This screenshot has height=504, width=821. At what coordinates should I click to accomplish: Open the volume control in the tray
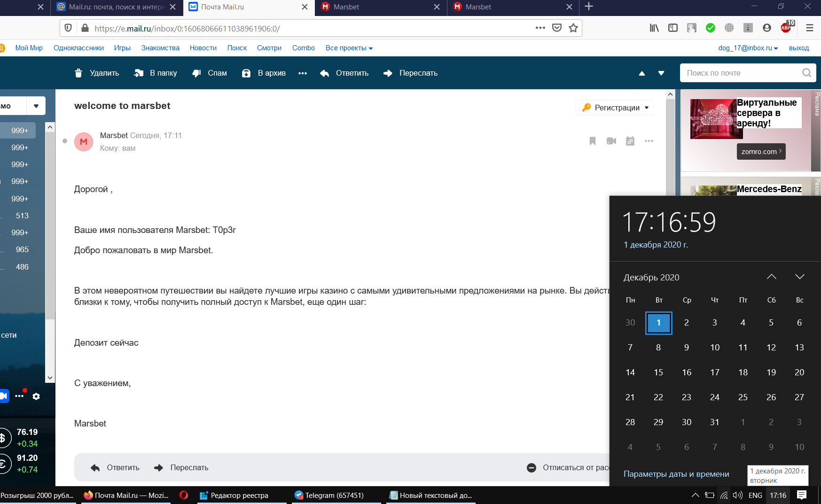pyautogui.click(x=738, y=495)
